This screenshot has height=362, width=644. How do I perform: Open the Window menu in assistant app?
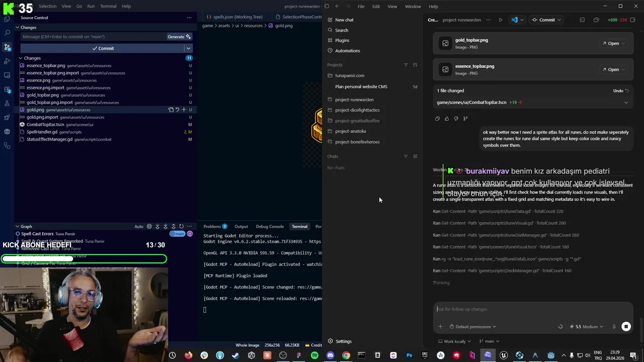[413, 7]
